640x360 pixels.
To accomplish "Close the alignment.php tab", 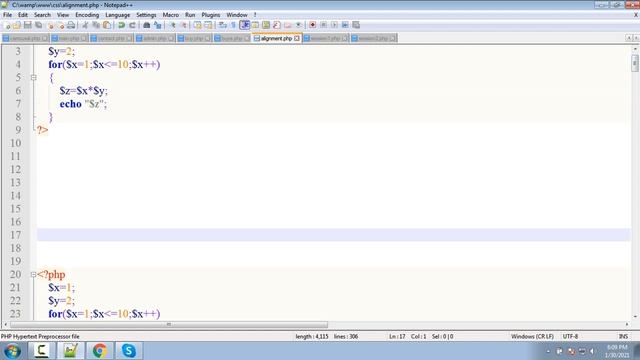I will point(297,38).
